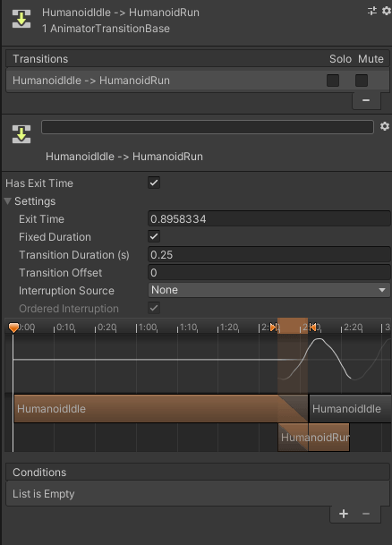Collapse the Settings foldout
This screenshot has height=545, width=392.
coord(8,201)
